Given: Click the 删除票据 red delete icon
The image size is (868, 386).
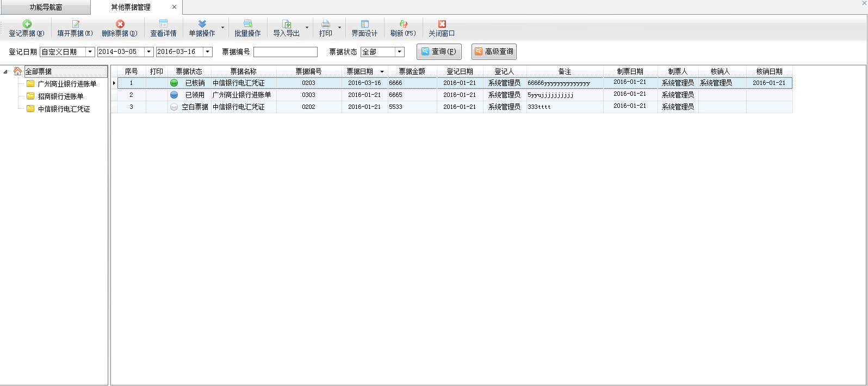Looking at the screenshot, I should [120, 24].
